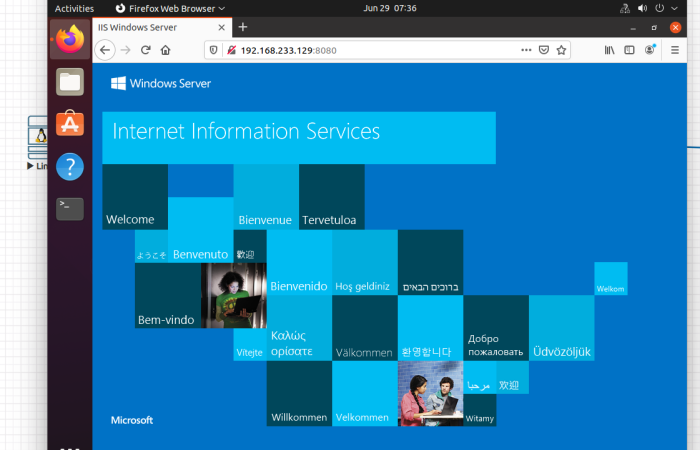Click the Windows Server logo
Image resolution: width=700 pixels, height=450 pixels.
[x=161, y=83]
